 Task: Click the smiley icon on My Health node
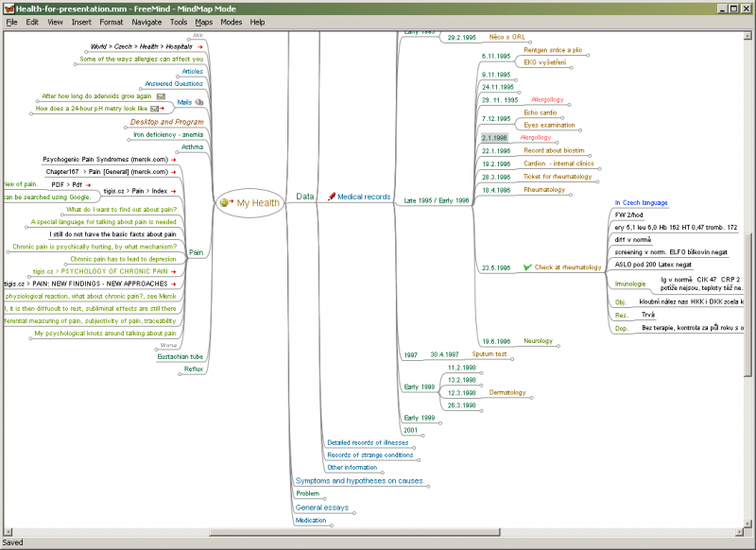(x=227, y=202)
